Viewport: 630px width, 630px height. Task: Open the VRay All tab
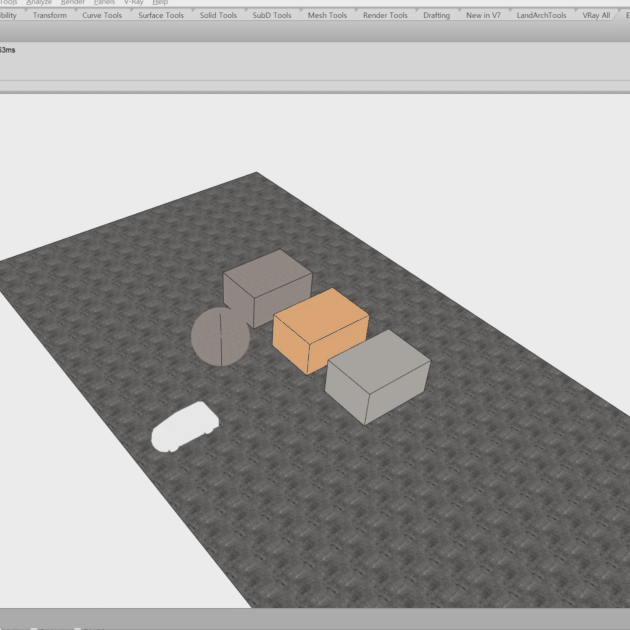[x=596, y=16]
